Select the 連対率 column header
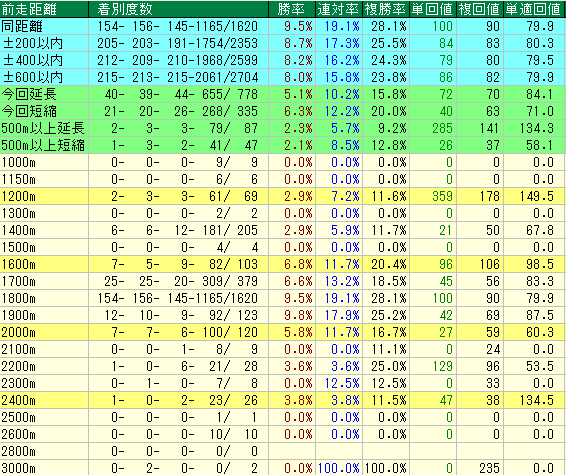This screenshot has width=566, height=475. coord(339,9)
